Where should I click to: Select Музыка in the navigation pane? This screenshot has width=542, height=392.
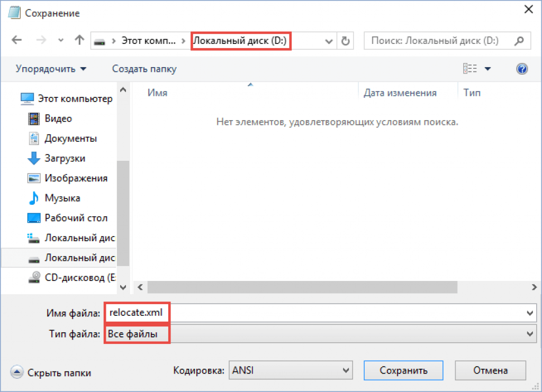pos(62,198)
